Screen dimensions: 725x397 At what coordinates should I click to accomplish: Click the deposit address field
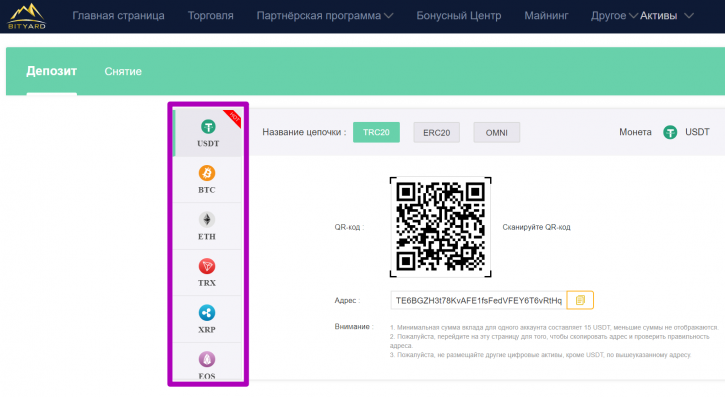coord(479,300)
